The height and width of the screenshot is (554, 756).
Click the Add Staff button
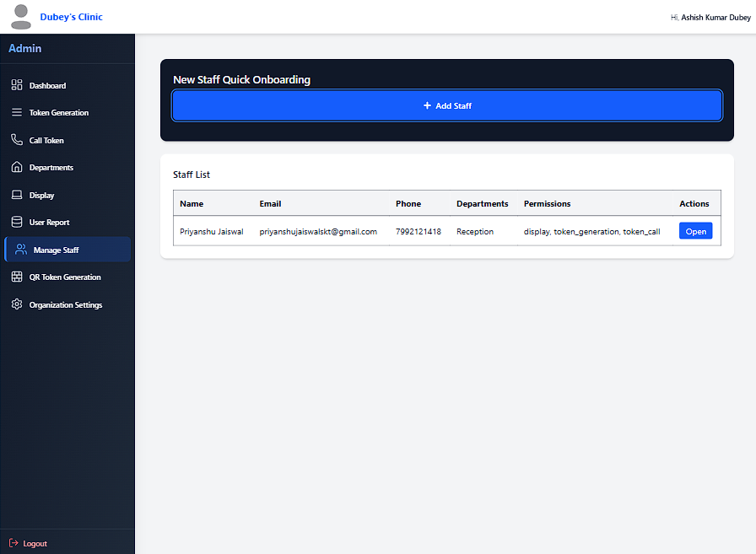click(x=446, y=105)
